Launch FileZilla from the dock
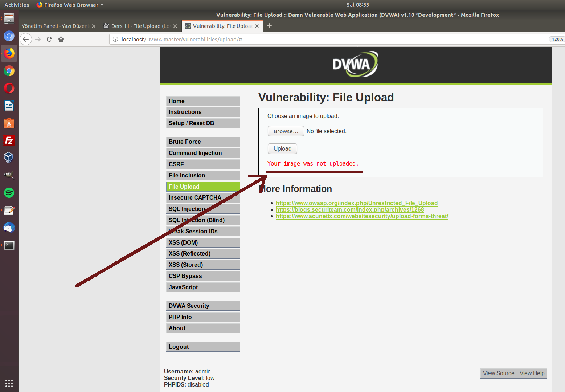 9,140
